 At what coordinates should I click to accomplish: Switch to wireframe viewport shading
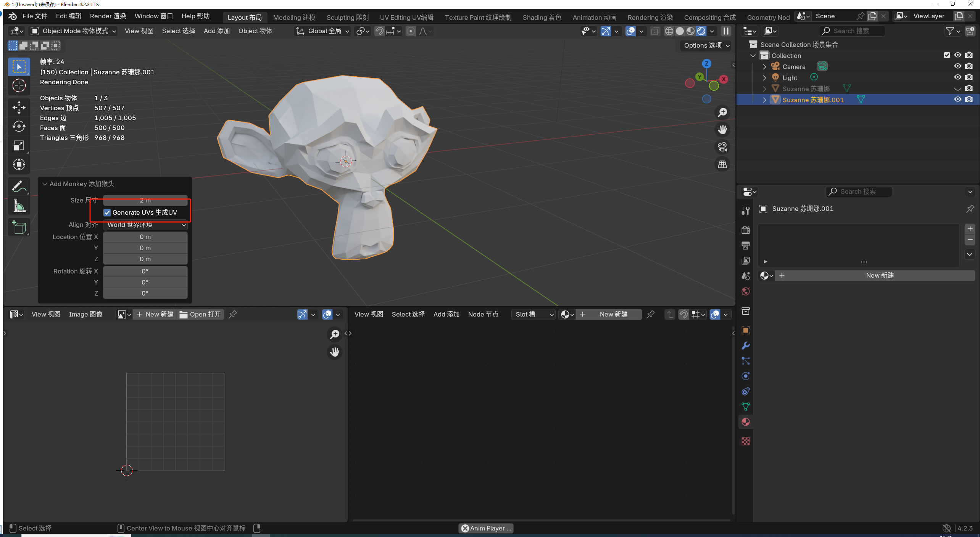(669, 31)
